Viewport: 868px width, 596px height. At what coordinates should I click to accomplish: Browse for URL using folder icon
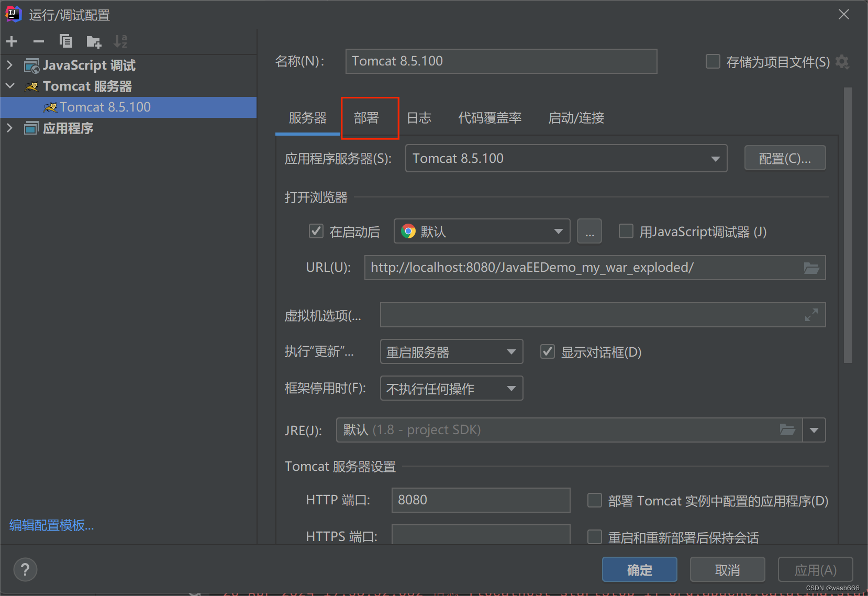click(812, 268)
